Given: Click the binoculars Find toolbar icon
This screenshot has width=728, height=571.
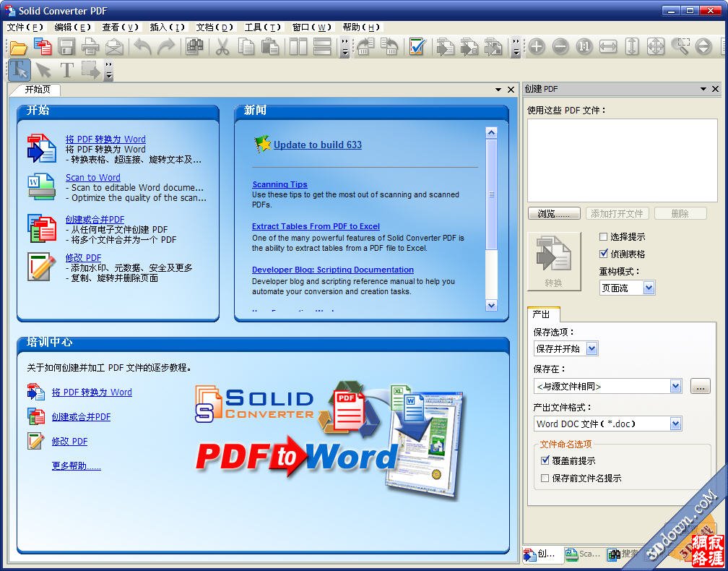Looking at the screenshot, I should tap(194, 47).
